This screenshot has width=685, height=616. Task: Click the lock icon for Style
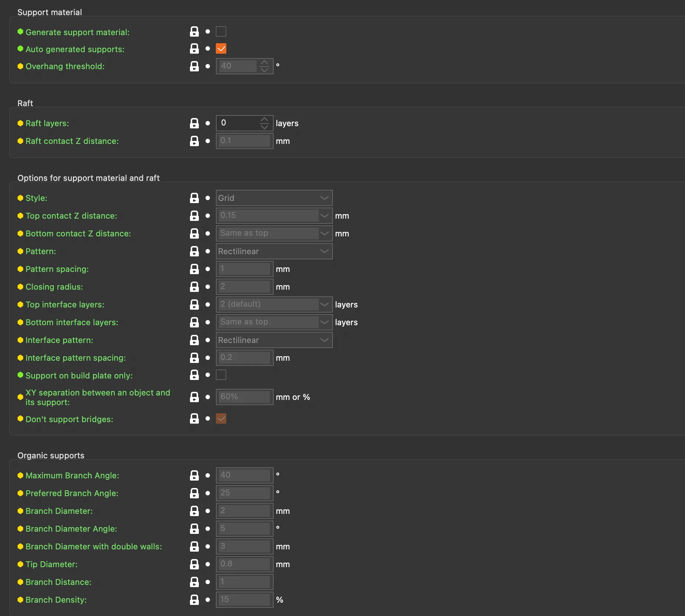click(x=194, y=198)
